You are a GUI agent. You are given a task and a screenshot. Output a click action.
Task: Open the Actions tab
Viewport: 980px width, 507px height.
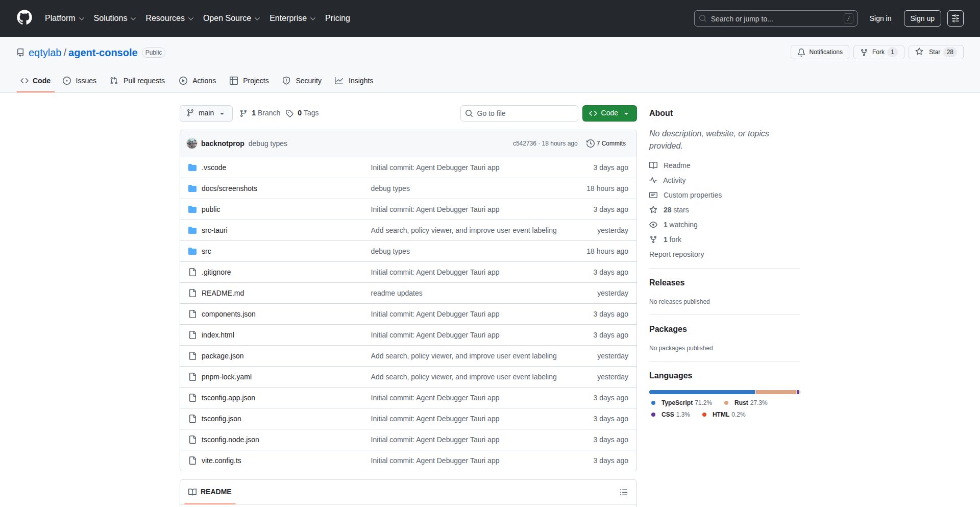click(198, 81)
